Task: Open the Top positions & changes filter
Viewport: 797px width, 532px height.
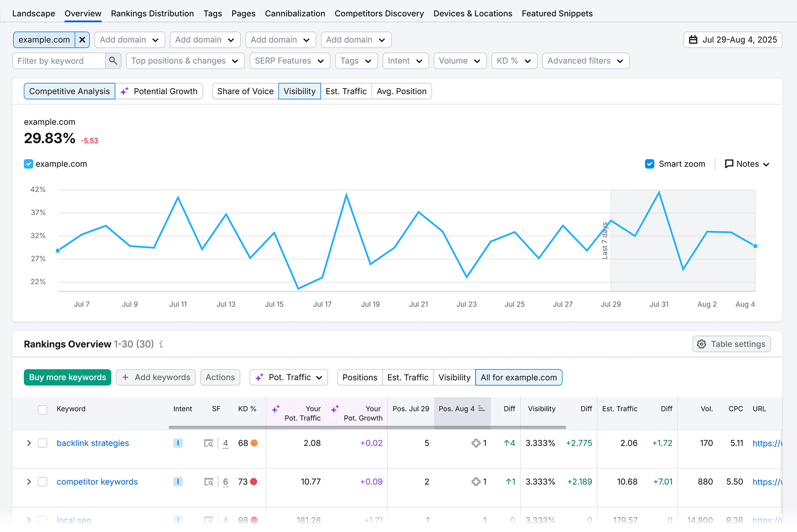Action: (x=185, y=61)
